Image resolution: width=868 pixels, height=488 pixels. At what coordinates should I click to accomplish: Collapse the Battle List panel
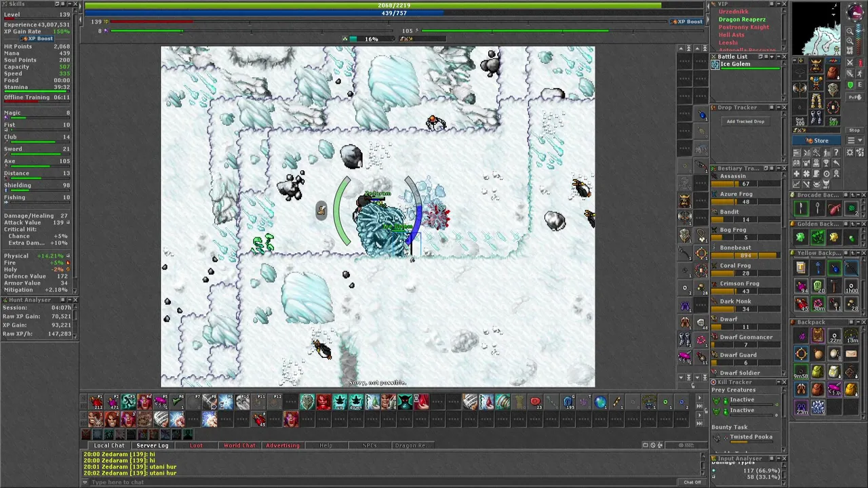pyautogui.click(x=778, y=56)
